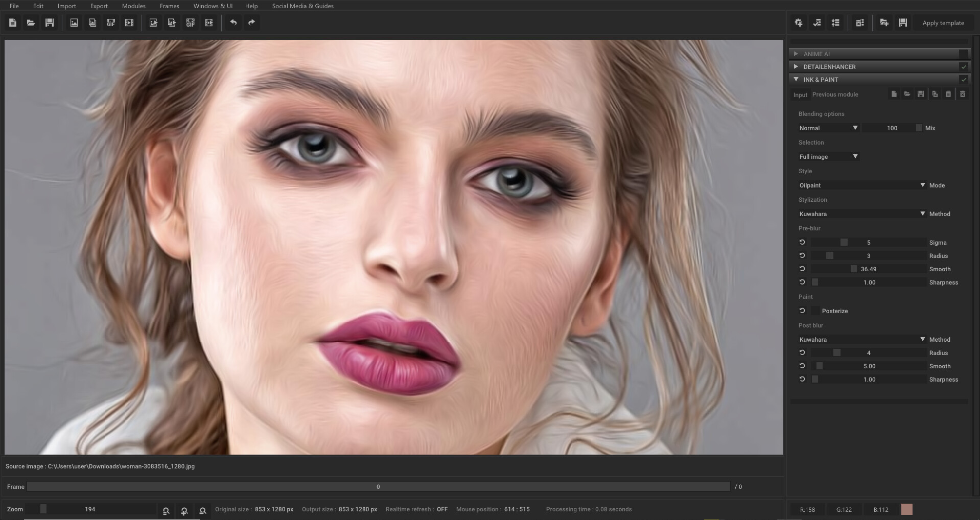Click the Apply template button
This screenshot has height=520, width=980.
click(x=943, y=22)
